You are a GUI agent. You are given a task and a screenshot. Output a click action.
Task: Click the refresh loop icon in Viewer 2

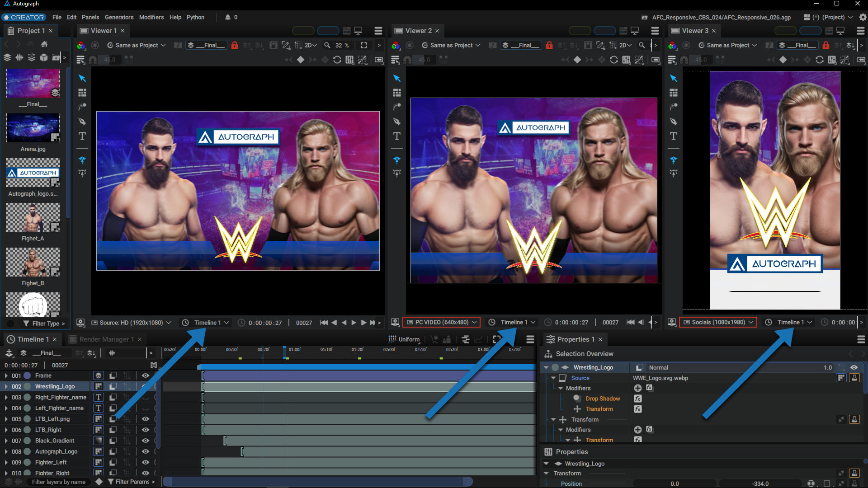[614, 60]
